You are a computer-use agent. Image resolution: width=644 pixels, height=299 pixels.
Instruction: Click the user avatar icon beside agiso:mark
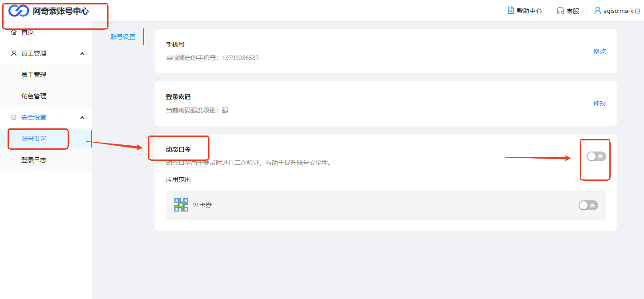(598, 10)
